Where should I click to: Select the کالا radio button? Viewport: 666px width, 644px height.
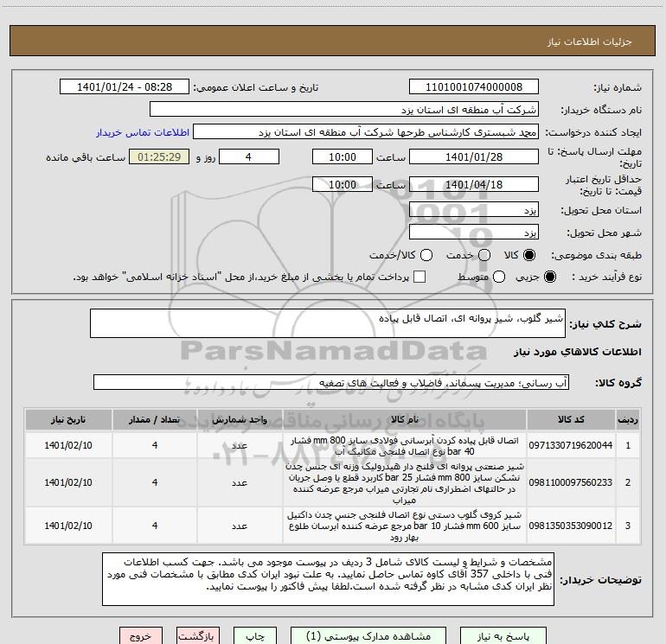point(529,255)
